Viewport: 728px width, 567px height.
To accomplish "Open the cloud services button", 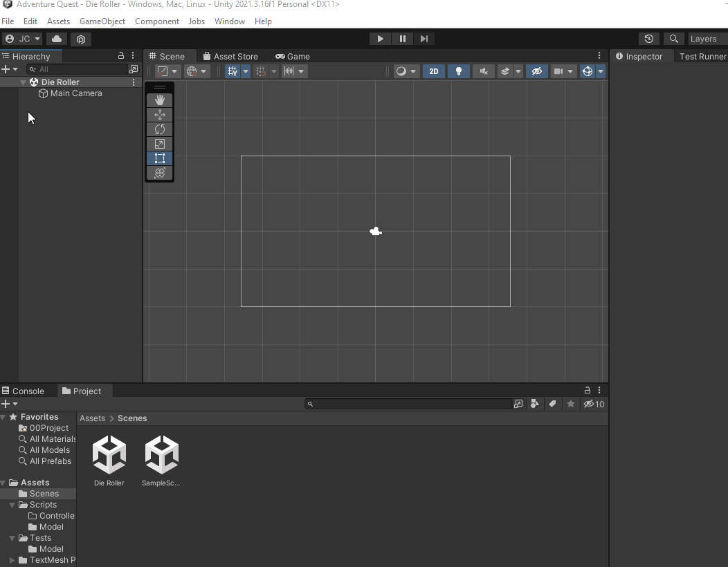I will tap(57, 39).
